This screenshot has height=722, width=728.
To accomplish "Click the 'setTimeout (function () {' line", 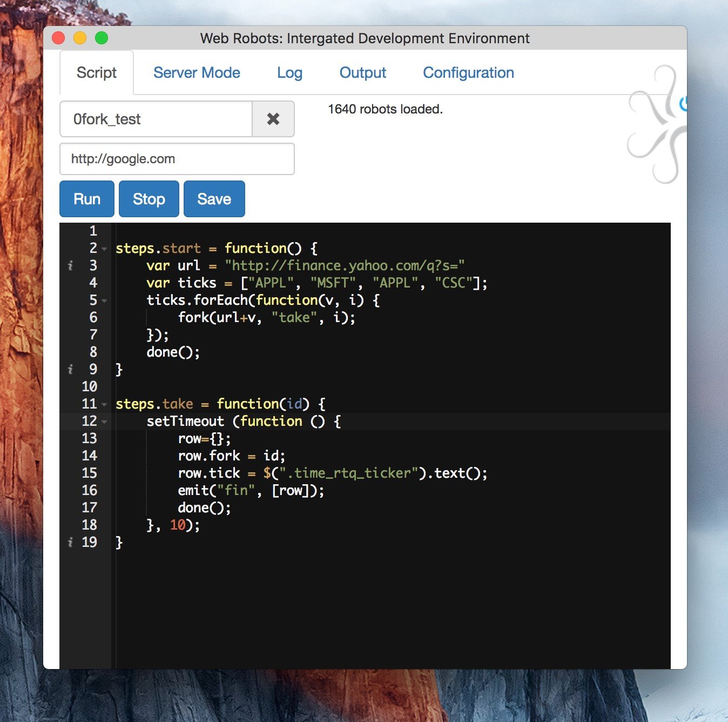I will click(x=244, y=421).
